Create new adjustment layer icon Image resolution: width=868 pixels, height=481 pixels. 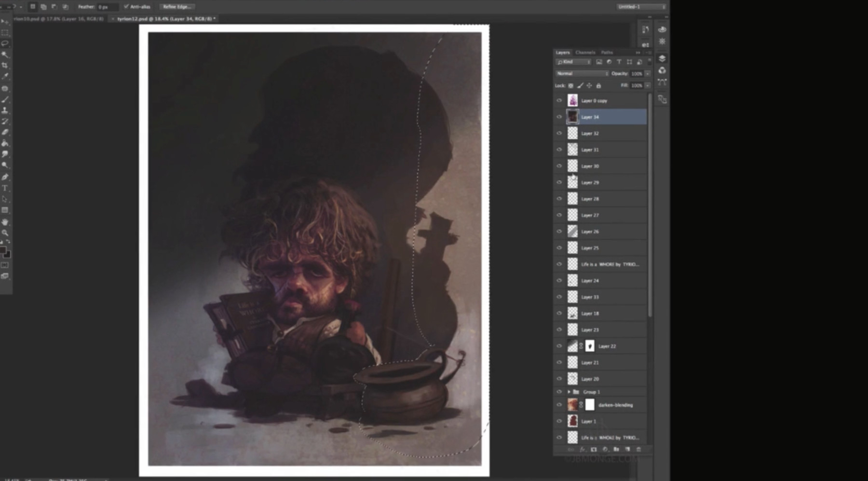point(605,449)
